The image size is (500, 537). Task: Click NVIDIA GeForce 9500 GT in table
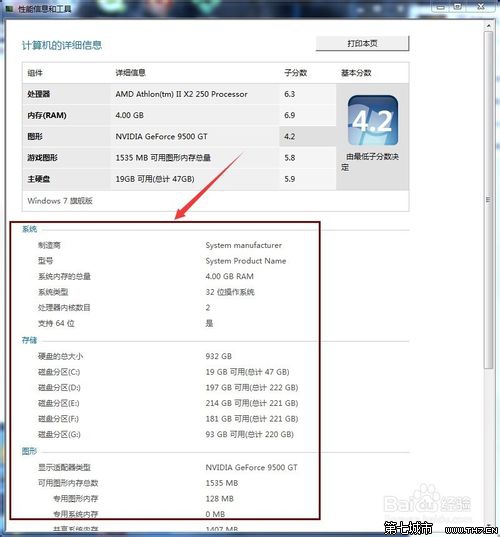[x=161, y=136]
